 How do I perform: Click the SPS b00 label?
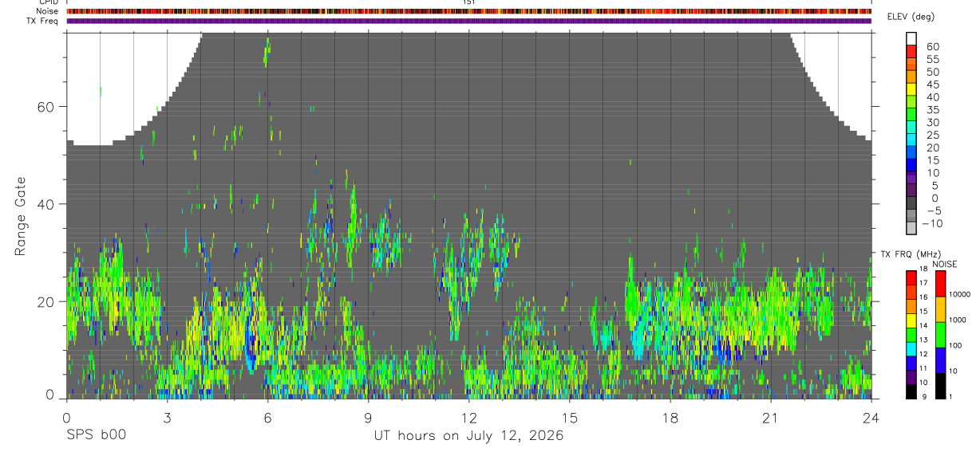click(x=96, y=435)
